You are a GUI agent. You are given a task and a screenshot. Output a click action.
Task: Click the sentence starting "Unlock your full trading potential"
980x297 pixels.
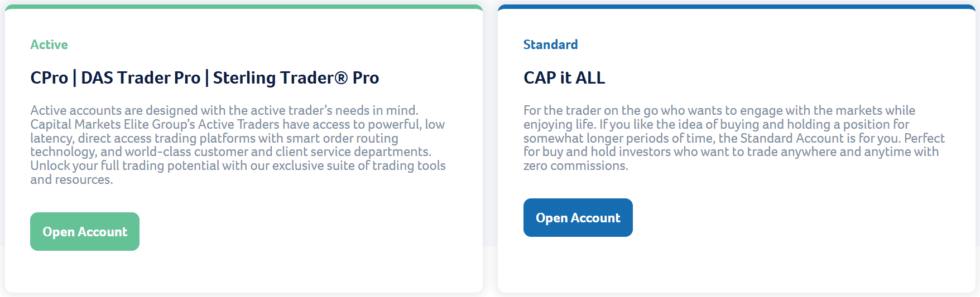click(238, 165)
